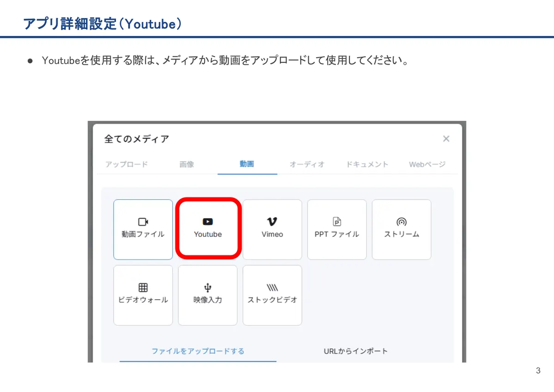
Task: Open the 動画 tab
Action: 247,164
